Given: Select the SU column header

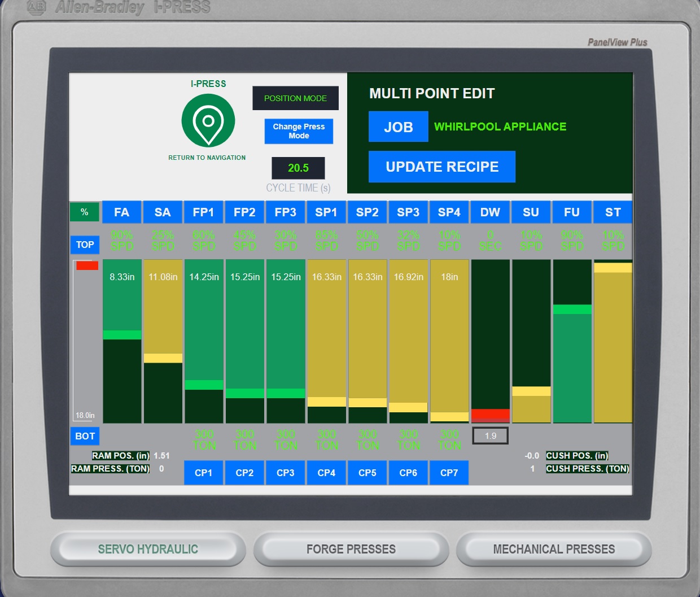Looking at the screenshot, I should point(531,212).
